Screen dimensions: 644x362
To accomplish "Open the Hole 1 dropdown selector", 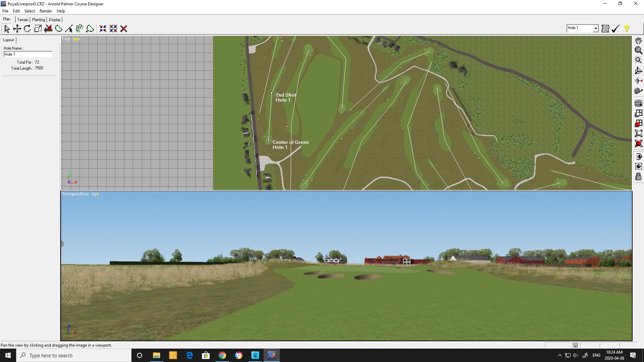I will 595,28.
